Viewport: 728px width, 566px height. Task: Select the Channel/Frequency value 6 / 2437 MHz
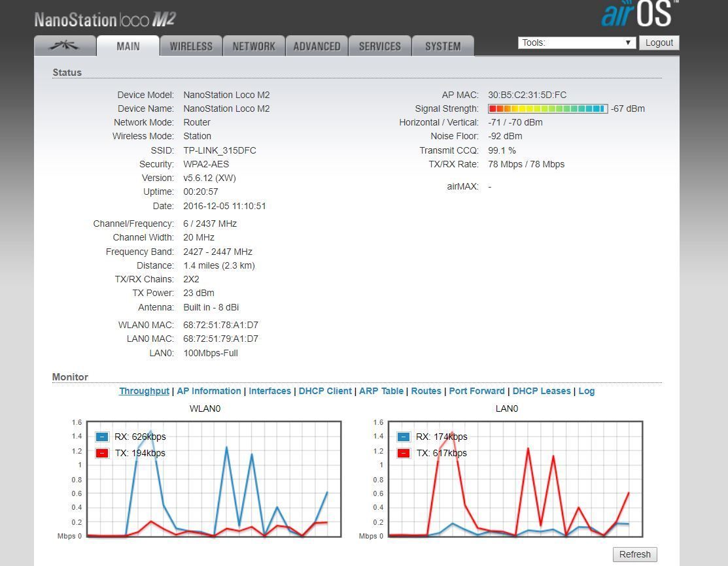210,224
